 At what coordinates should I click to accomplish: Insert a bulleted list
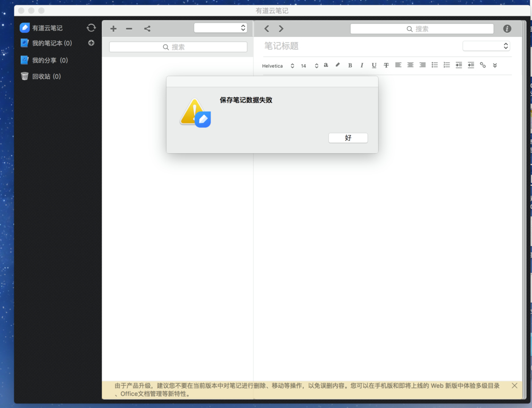click(435, 65)
